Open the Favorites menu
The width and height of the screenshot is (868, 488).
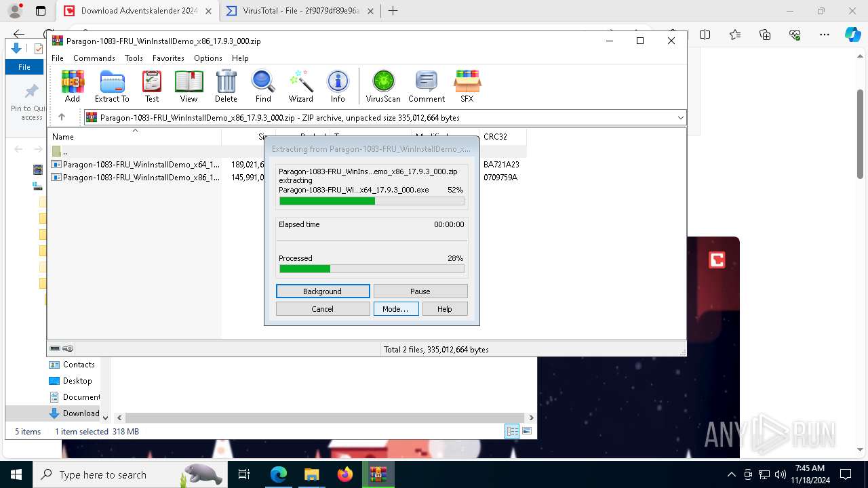pyautogui.click(x=168, y=58)
